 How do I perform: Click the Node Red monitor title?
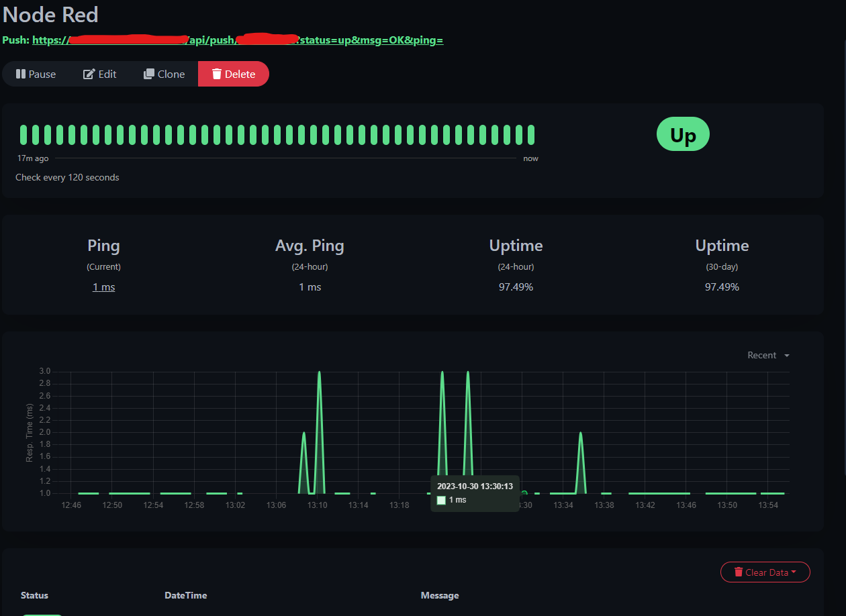(50, 15)
